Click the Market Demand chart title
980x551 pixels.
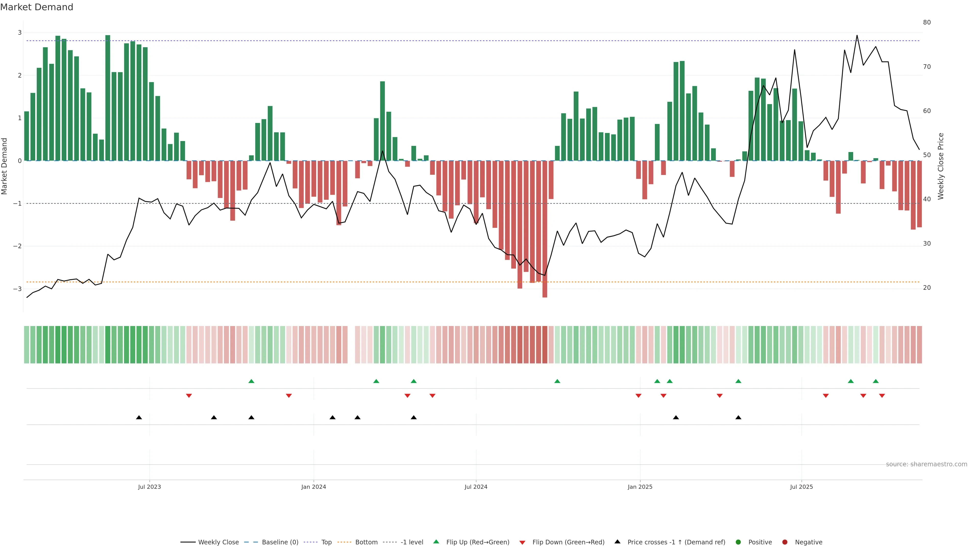[x=36, y=7]
